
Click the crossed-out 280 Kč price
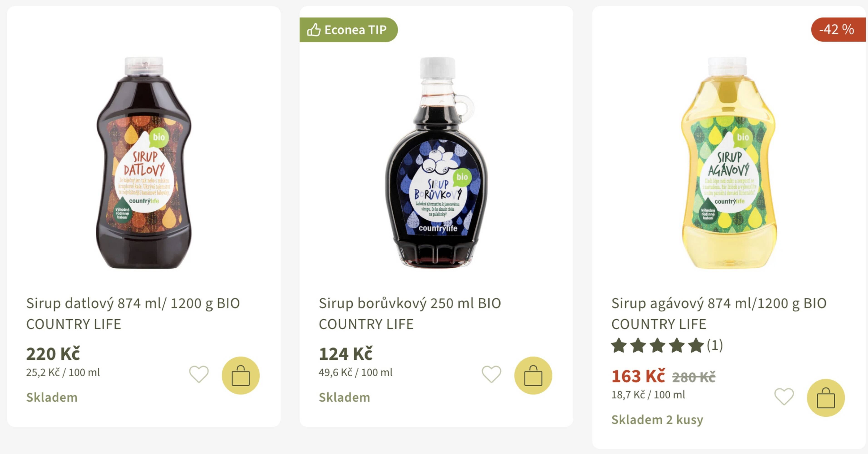[693, 377]
